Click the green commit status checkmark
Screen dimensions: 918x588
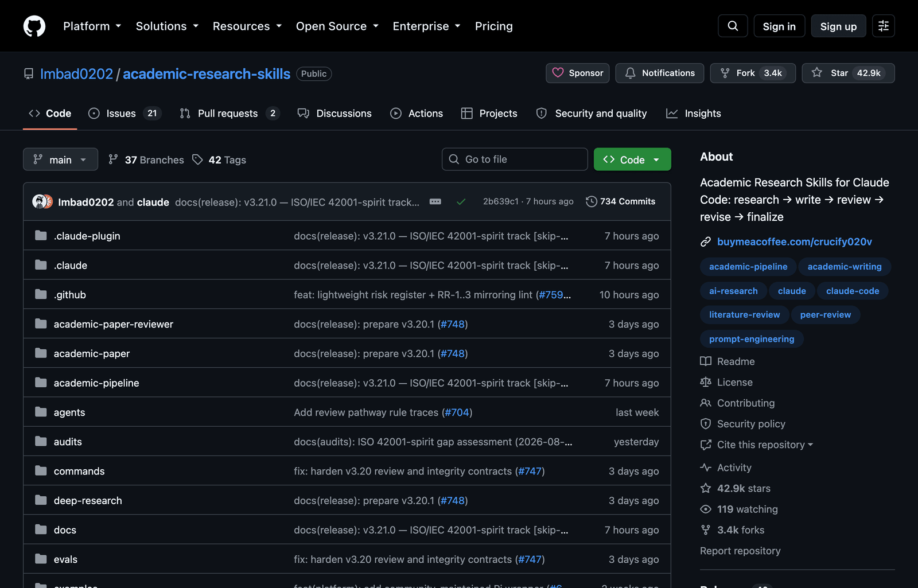[461, 201]
